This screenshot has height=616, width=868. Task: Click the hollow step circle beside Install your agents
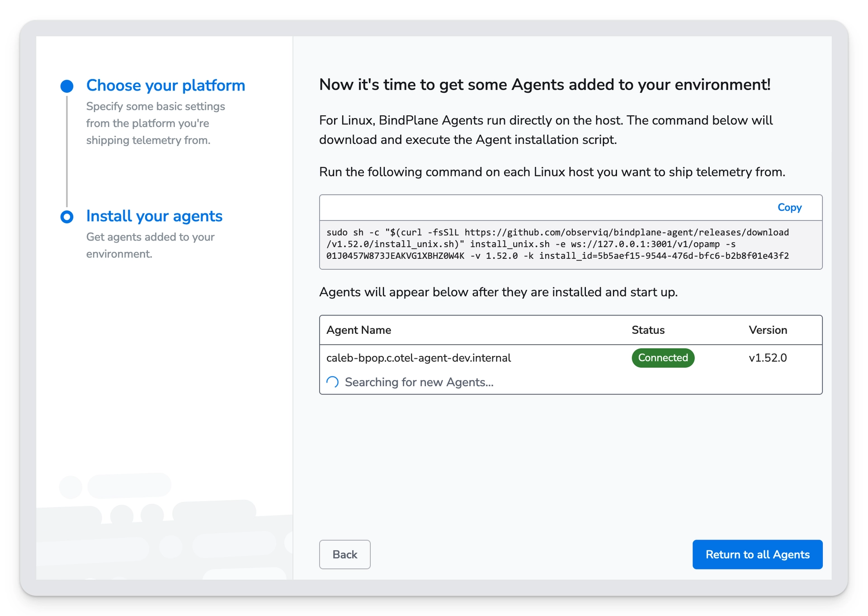(x=67, y=217)
